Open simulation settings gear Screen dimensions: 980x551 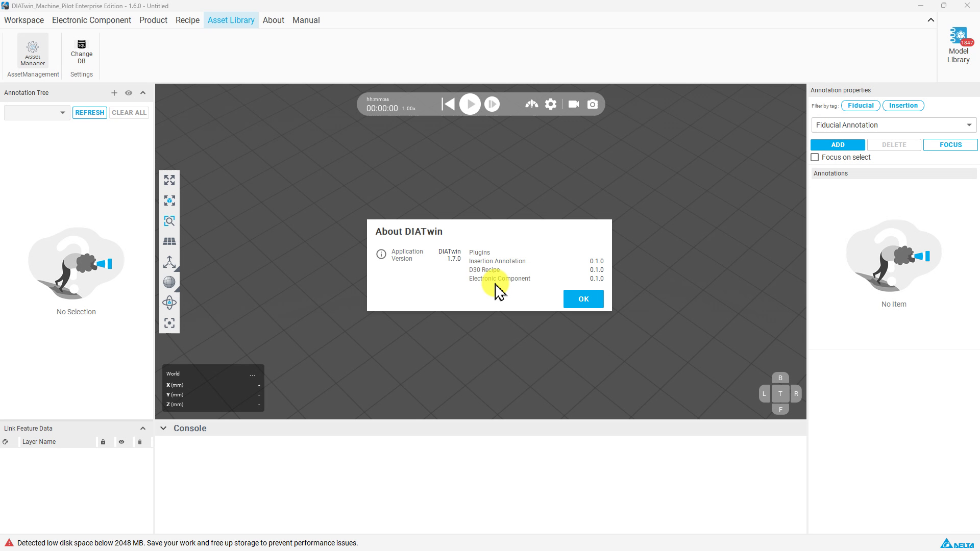(x=551, y=104)
